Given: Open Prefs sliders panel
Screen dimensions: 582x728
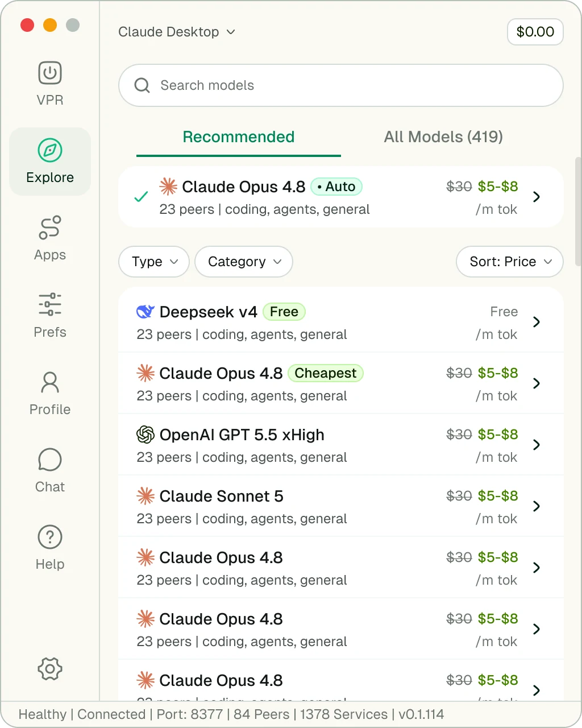Looking at the screenshot, I should pyautogui.click(x=50, y=316).
